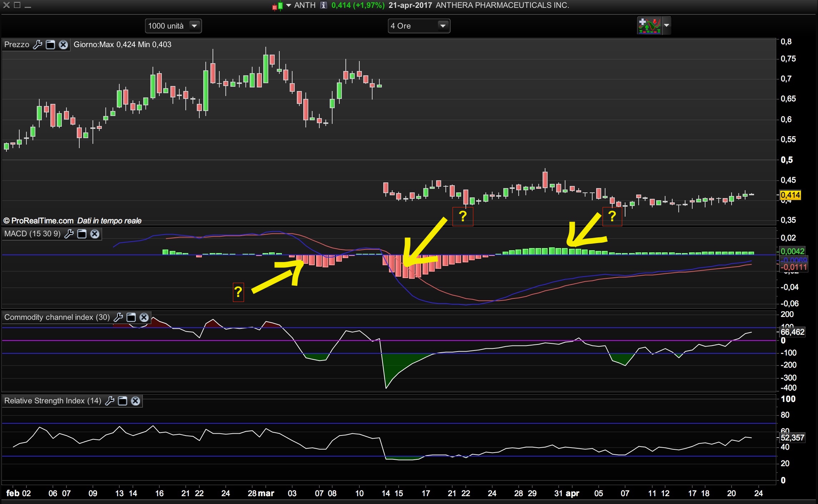This screenshot has height=504, width=818.
Task: Open dropdown arrow next to ANTH ticker
Action: coord(289,5)
